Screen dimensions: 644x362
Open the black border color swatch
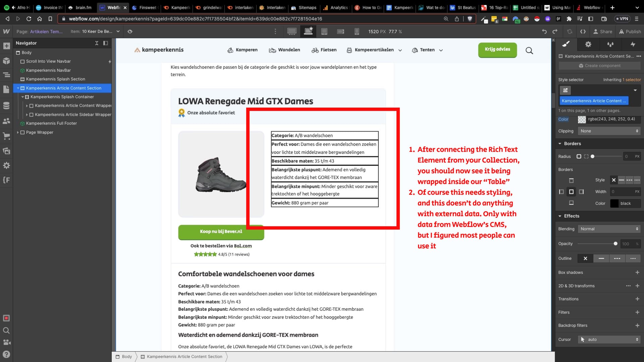click(x=614, y=203)
